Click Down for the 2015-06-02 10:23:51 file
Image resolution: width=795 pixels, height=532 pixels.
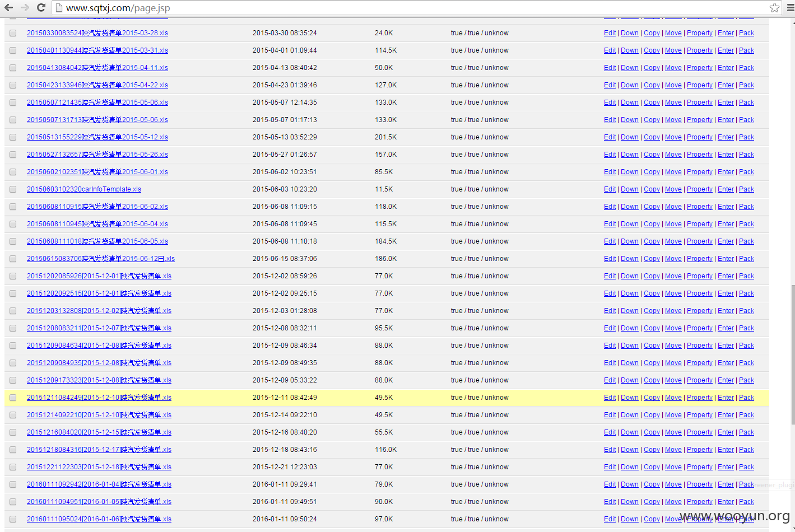629,172
